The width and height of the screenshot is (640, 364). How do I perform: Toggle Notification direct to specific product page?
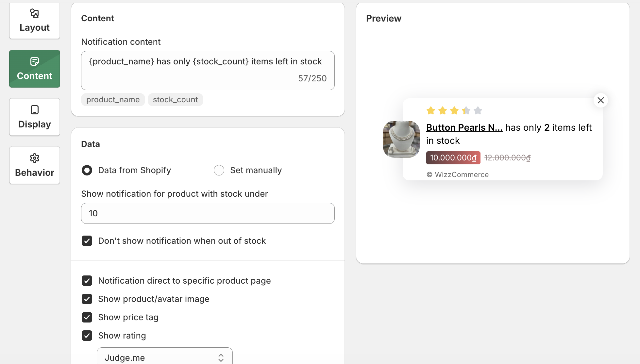click(x=87, y=281)
